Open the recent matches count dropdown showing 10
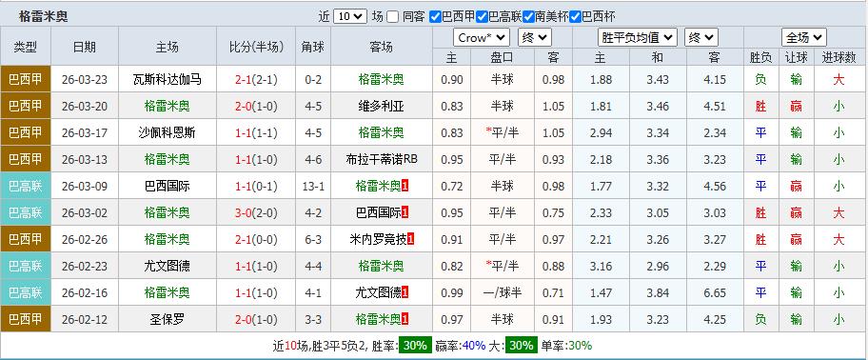Image resolution: width=868 pixels, height=360 pixels. pos(350,16)
